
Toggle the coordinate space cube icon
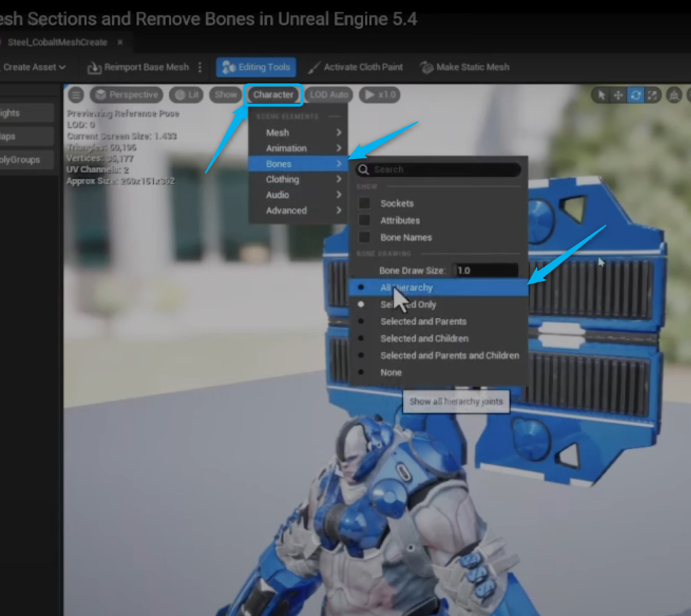point(674,95)
